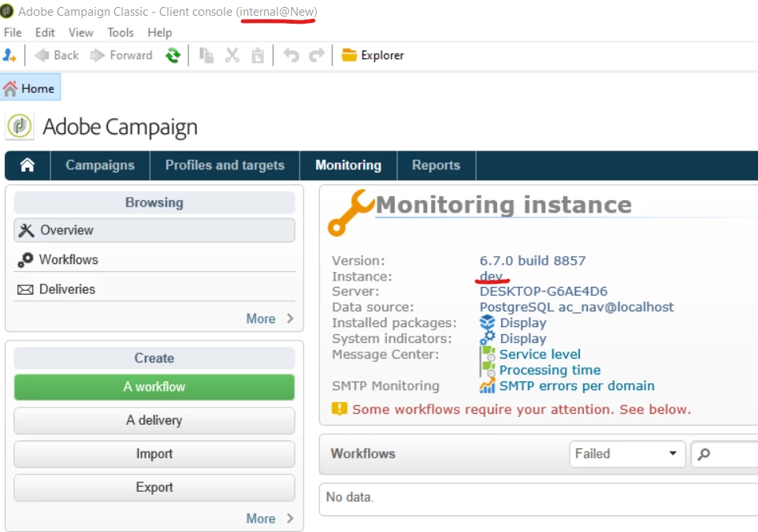Viewport: 758px width, 532px height.
Task: Click the yellow warning icon
Action: (340, 409)
